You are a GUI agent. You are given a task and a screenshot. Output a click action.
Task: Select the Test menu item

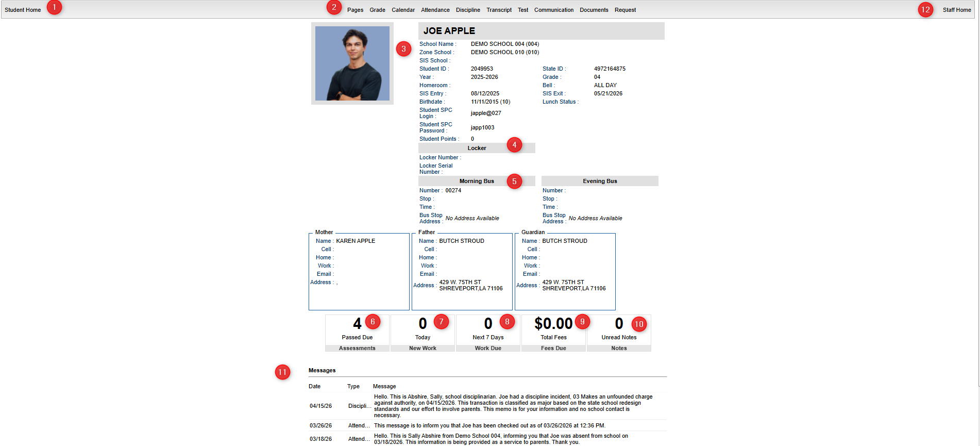[x=523, y=10]
